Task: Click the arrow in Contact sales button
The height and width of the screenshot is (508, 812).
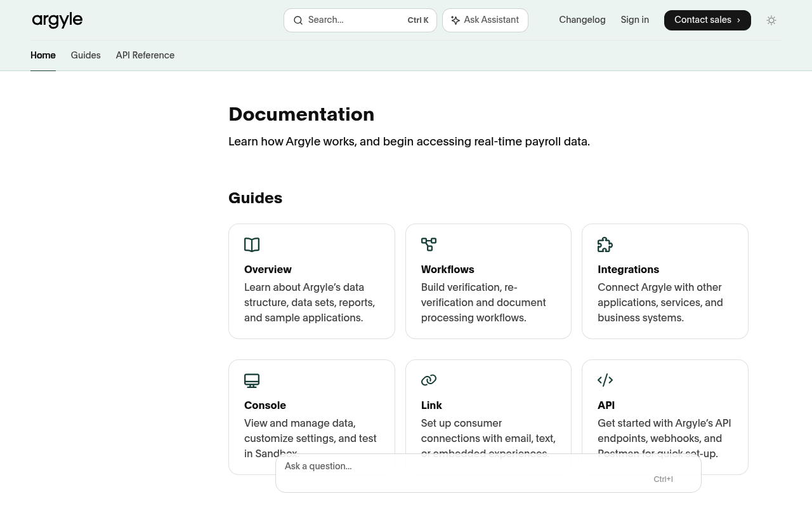Action: (738, 20)
